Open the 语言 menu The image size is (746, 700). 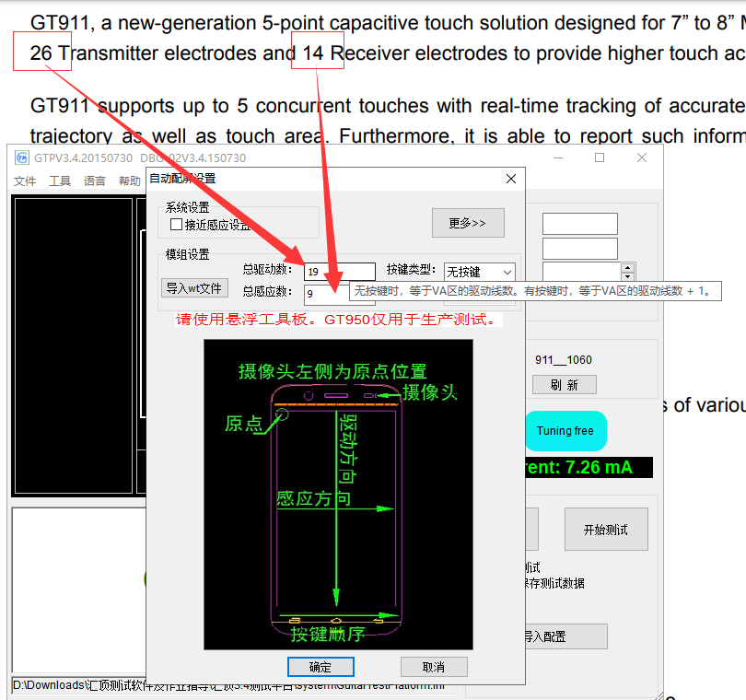[95, 181]
